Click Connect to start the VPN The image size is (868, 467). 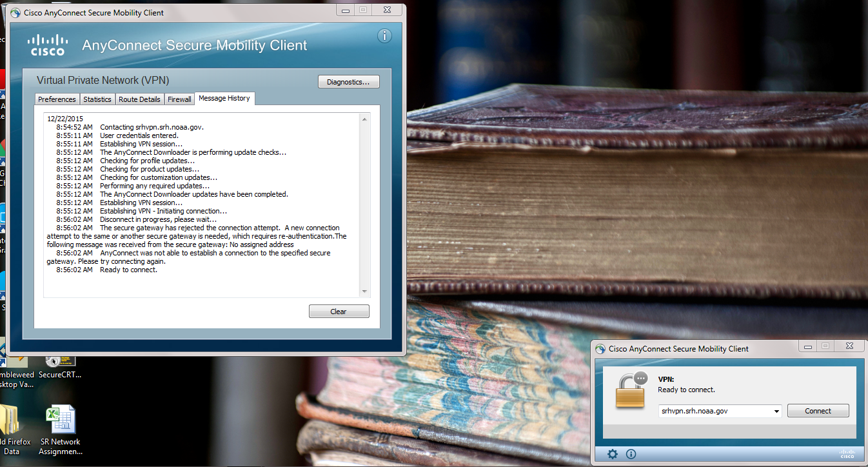(x=818, y=411)
